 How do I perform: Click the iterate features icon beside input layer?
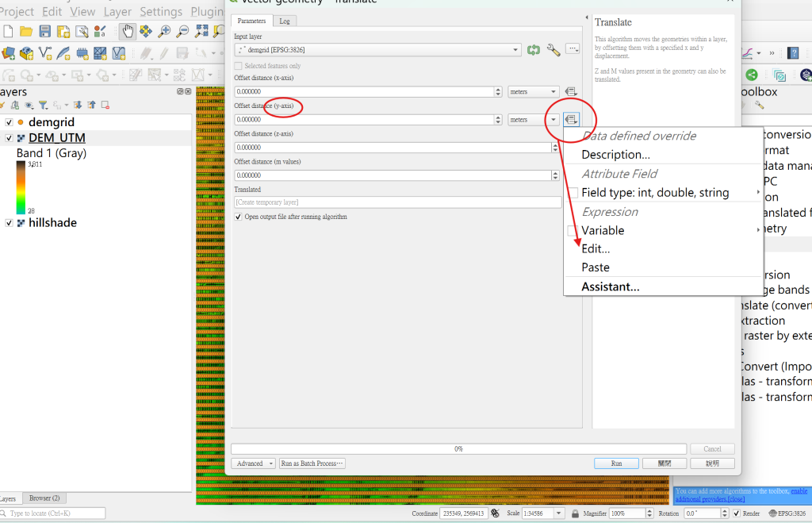(x=534, y=50)
